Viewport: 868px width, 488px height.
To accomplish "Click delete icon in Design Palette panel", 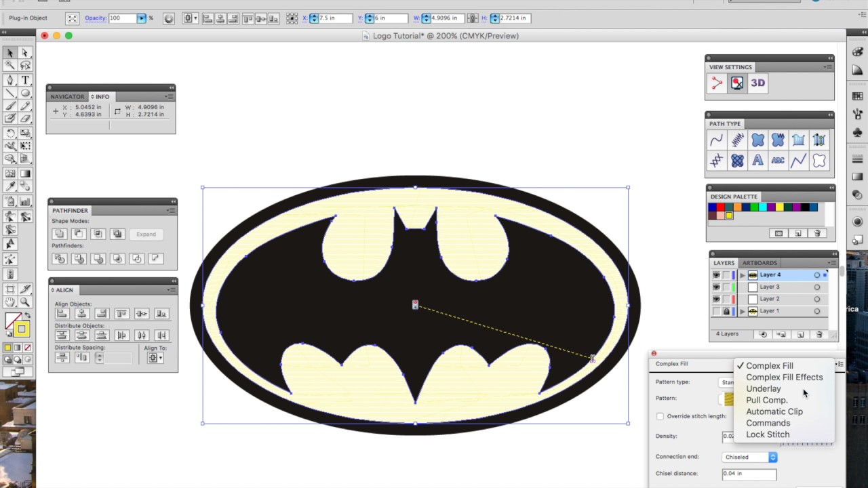I will tap(817, 233).
